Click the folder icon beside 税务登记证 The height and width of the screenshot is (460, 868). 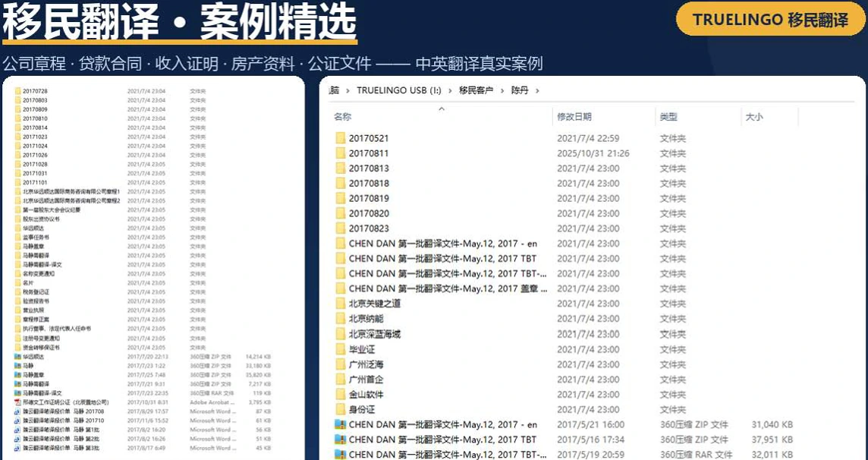click(17, 291)
